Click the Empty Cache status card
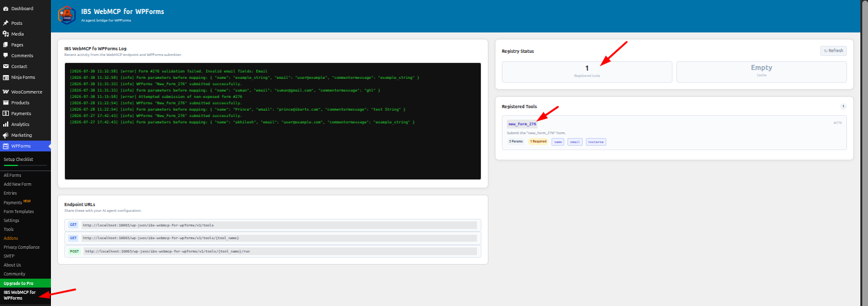Viewport: 868px width, 306px height. 762,72
